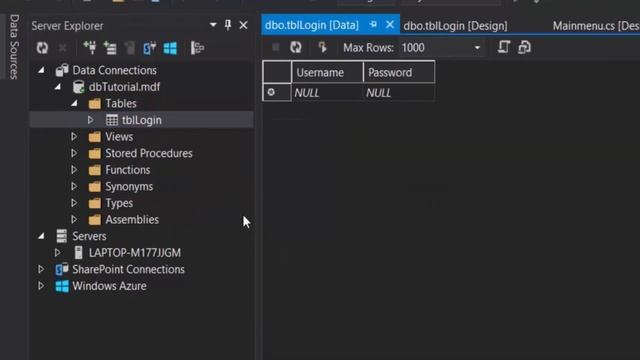Click the Connect to Server icon
Image resolution: width=640 pixels, height=360 pixels.
[110, 48]
